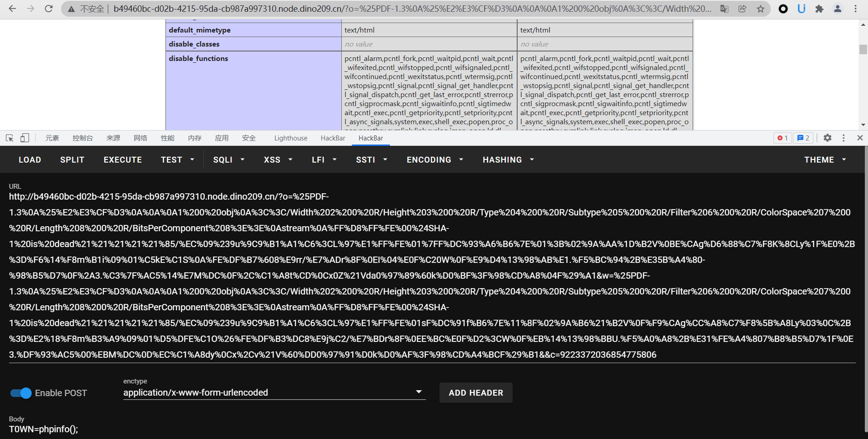This screenshot has height=439, width=868.
Task: Show the red error count badge
Action: point(783,138)
